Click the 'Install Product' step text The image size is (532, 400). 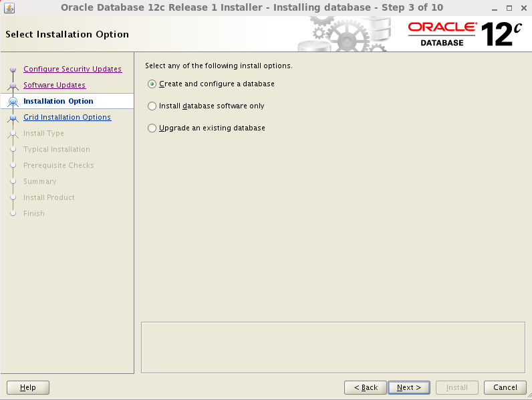49,197
